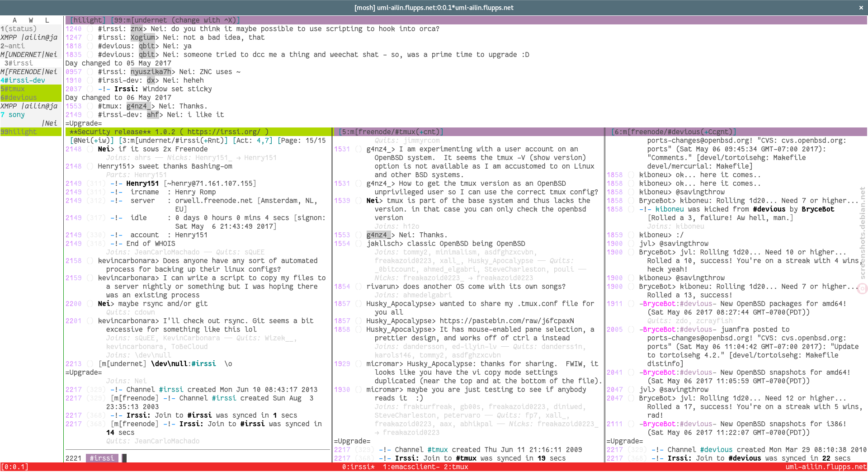Click nick znx in the hilight pane
This screenshot has width=868, height=476.
coord(137,29)
